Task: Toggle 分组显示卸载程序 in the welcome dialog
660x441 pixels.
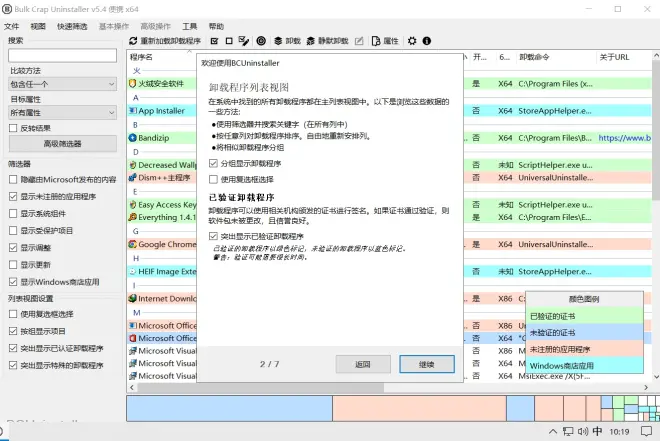Action: 213,163
